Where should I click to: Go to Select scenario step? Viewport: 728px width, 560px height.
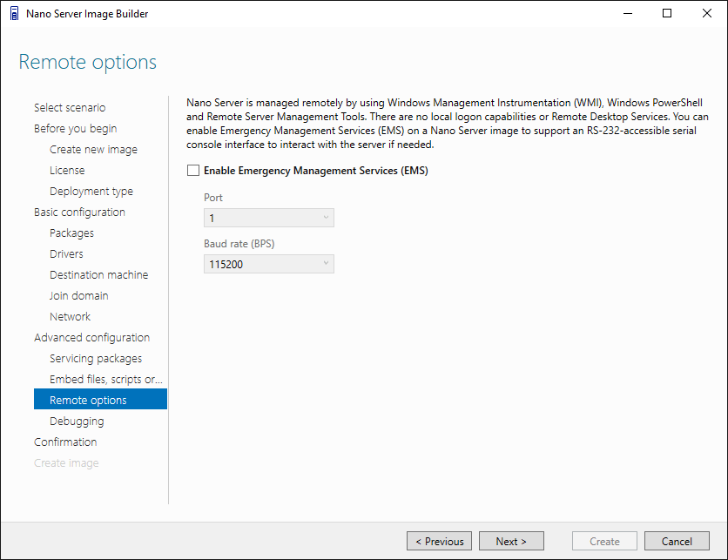(x=70, y=108)
